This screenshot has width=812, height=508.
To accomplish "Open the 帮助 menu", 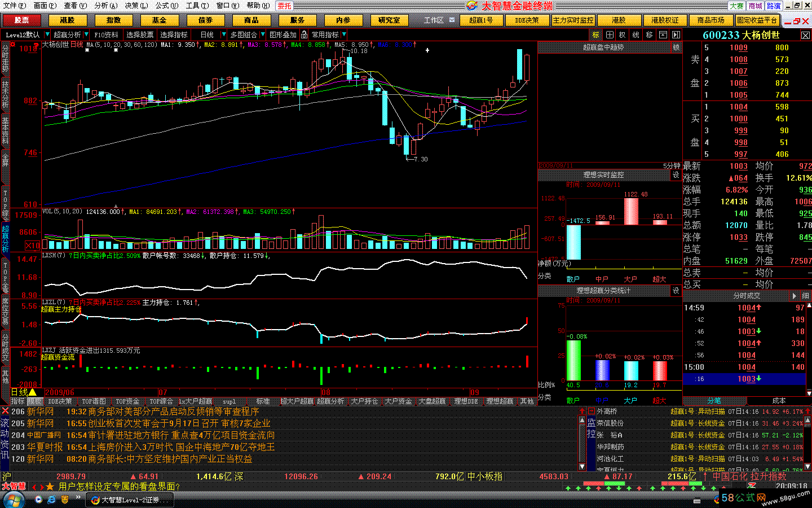I will pyautogui.click(x=258, y=6).
